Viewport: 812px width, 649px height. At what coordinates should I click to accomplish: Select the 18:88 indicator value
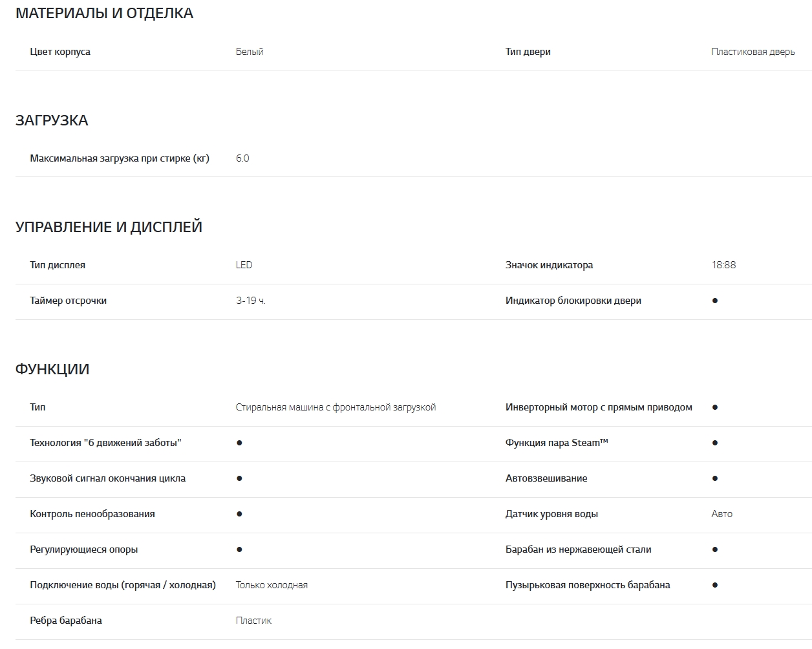click(723, 265)
